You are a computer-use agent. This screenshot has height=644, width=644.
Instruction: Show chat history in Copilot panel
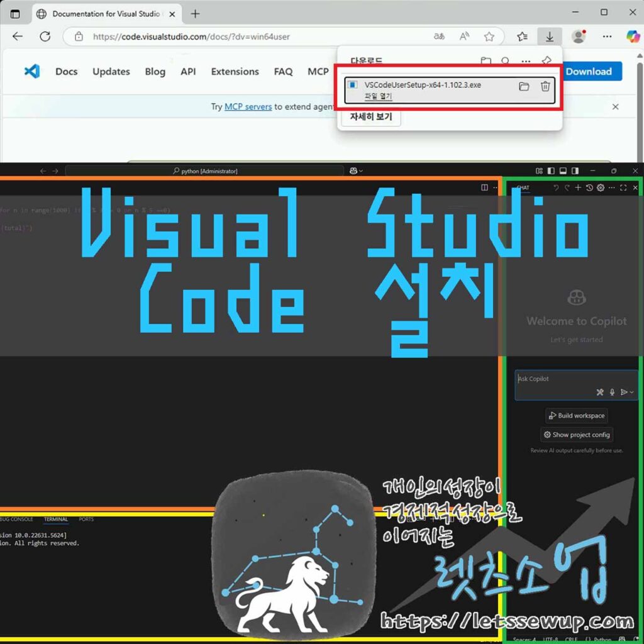589,187
